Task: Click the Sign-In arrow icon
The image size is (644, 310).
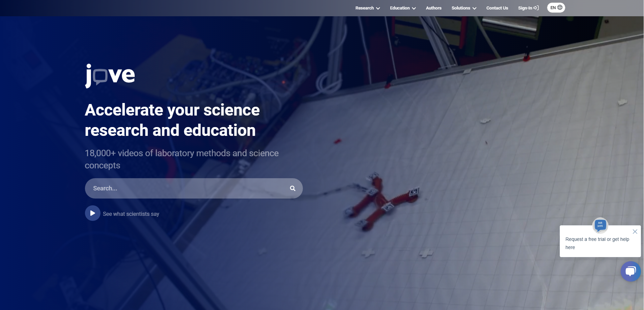Action: [x=536, y=8]
